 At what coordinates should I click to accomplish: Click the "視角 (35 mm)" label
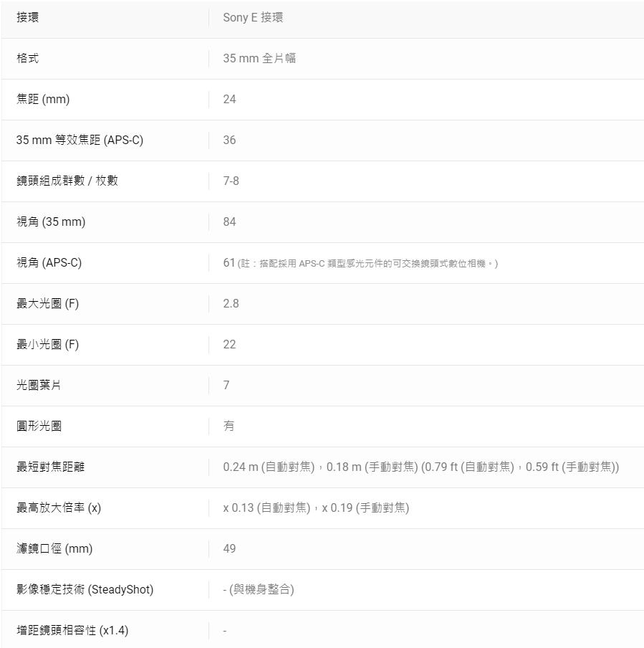tap(51, 221)
